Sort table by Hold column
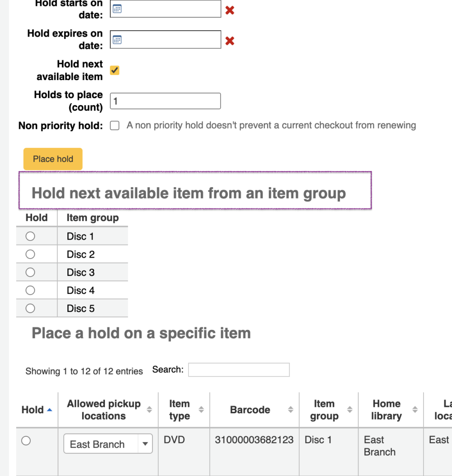Screen dimensions: 452x476 click(37, 410)
